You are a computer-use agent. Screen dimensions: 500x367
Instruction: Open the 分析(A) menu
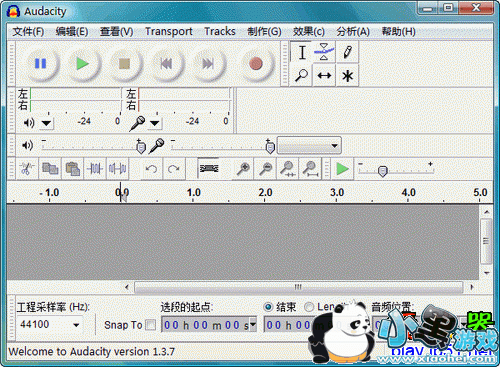353,32
